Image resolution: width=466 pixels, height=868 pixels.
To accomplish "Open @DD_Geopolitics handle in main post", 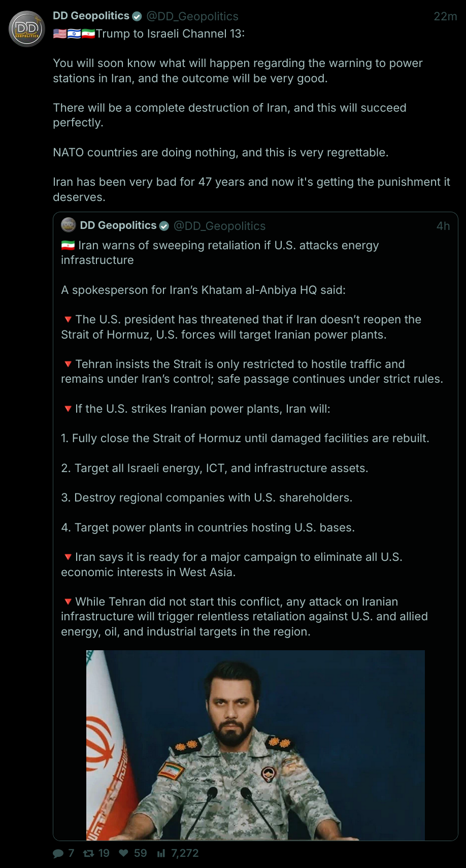I will pyautogui.click(x=192, y=16).
